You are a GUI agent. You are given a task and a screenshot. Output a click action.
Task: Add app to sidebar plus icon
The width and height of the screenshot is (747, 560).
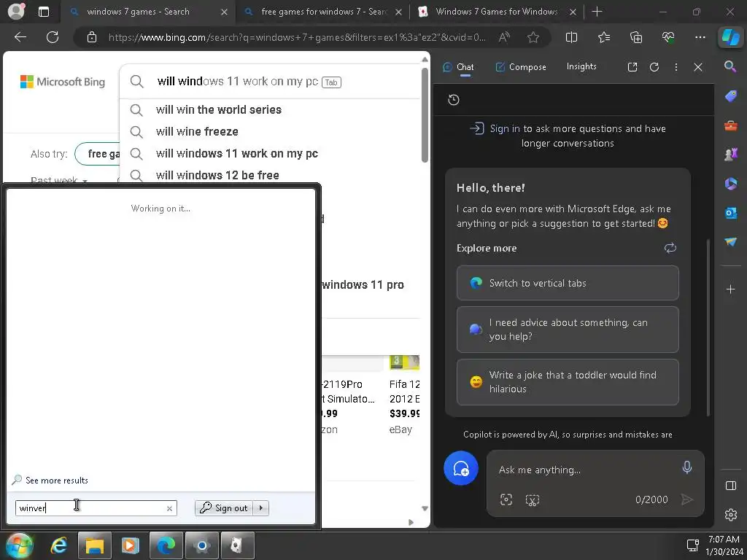pyautogui.click(x=730, y=289)
